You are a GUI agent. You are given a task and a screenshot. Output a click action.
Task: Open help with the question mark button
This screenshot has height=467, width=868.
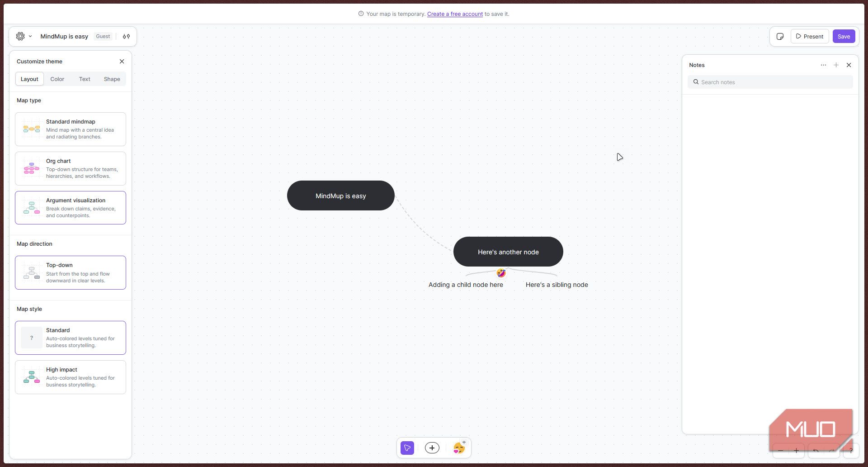pyautogui.click(x=851, y=451)
